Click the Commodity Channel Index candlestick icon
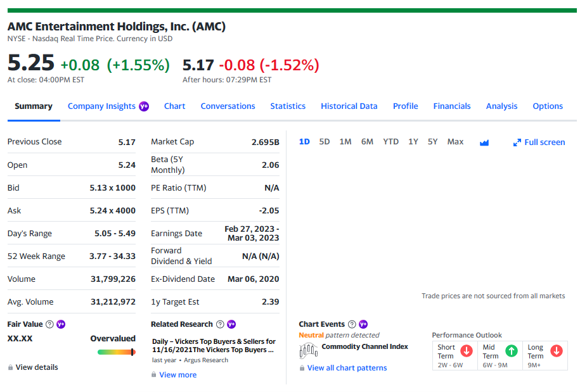The image size is (587, 392). (x=309, y=351)
